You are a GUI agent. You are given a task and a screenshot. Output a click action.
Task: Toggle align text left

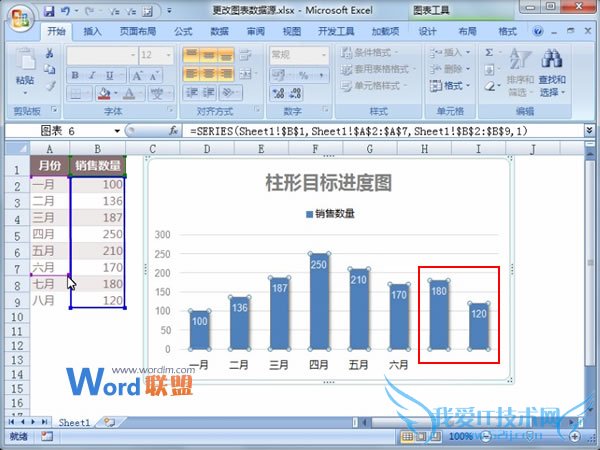click(191, 73)
